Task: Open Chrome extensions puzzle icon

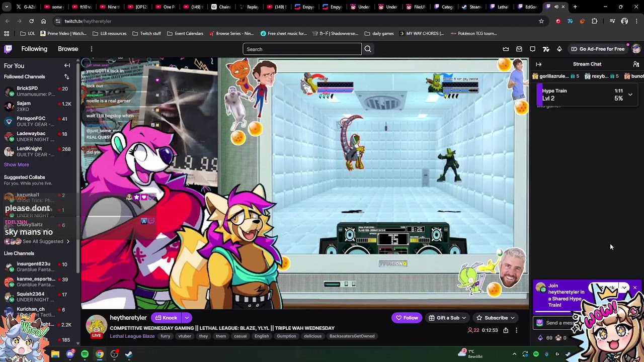Action: [595, 21]
